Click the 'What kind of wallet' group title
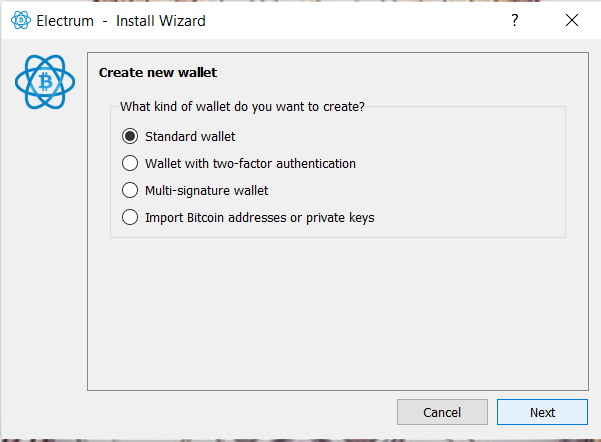The height and width of the screenshot is (442, 601). (x=242, y=107)
